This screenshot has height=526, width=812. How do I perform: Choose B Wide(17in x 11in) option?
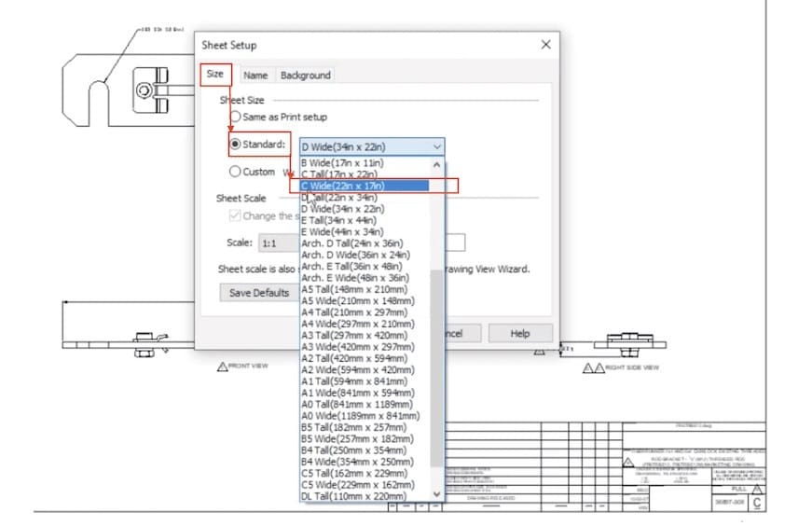(x=365, y=162)
